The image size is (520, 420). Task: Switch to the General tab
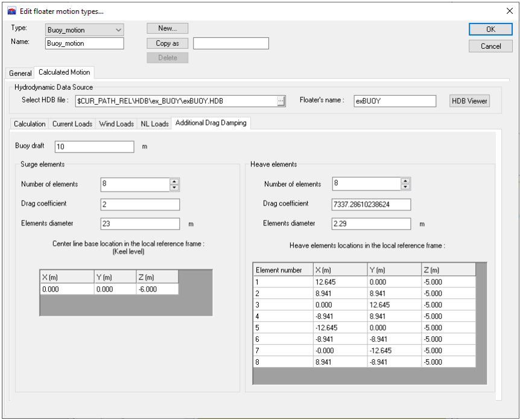[x=20, y=73]
